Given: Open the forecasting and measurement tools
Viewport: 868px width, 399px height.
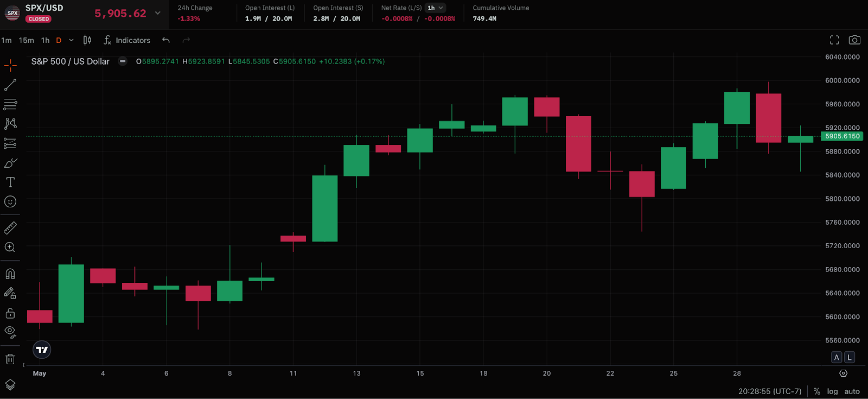Looking at the screenshot, I should [x=10, y=143].
